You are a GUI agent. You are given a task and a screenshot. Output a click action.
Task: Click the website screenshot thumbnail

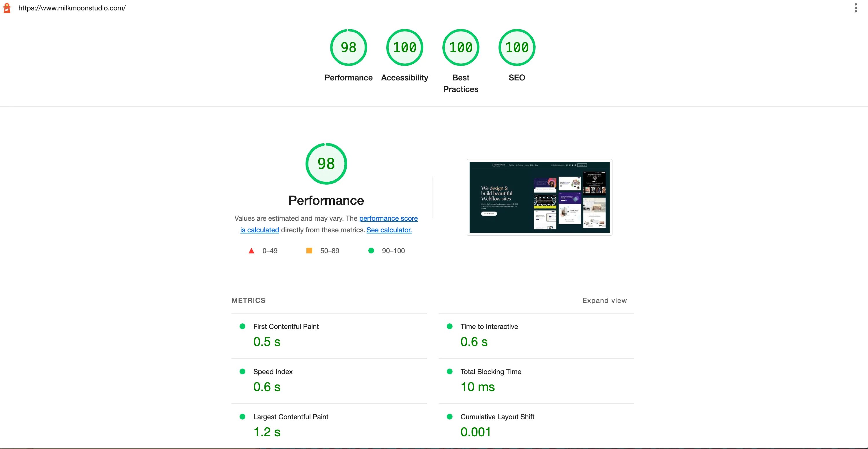pos(539,197)
